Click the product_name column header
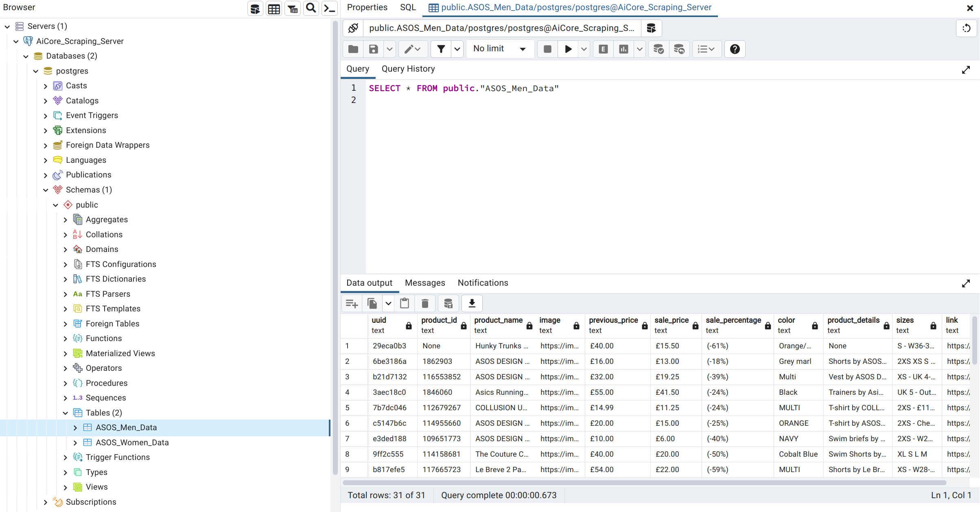The height and width of the screenshot is (512, 980). [503, 326]
